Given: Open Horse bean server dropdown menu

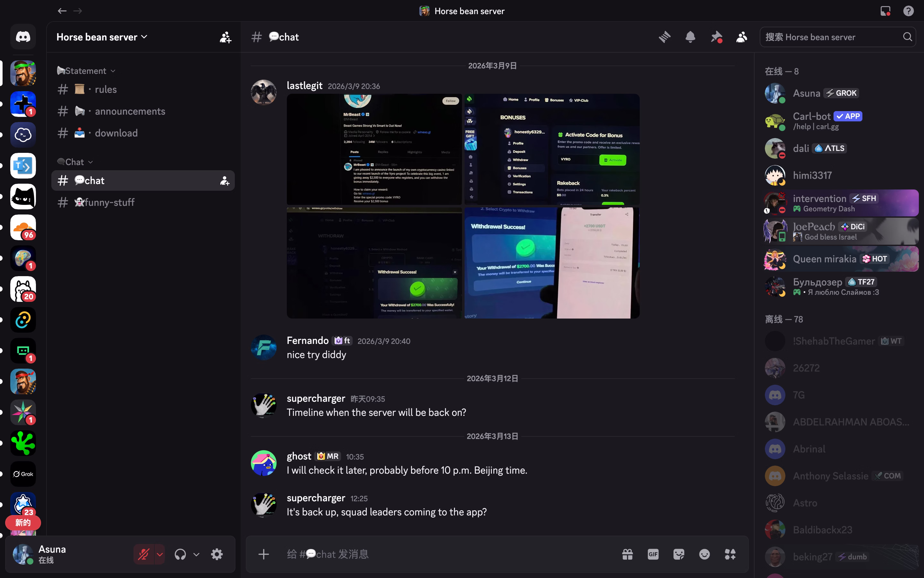Looking at the screenshot, I should [102, 37].
